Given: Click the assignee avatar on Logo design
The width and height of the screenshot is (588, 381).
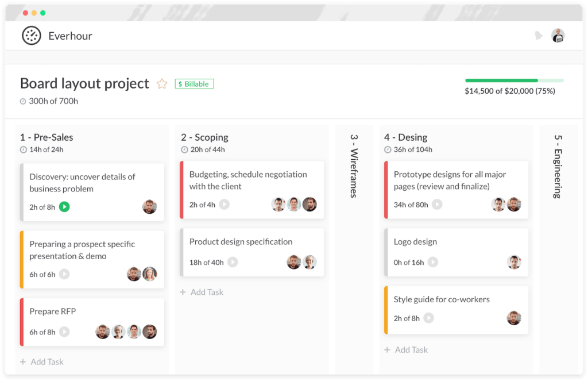Looking at the screenshot, I should pyautogui.click(x=515, y=261).
